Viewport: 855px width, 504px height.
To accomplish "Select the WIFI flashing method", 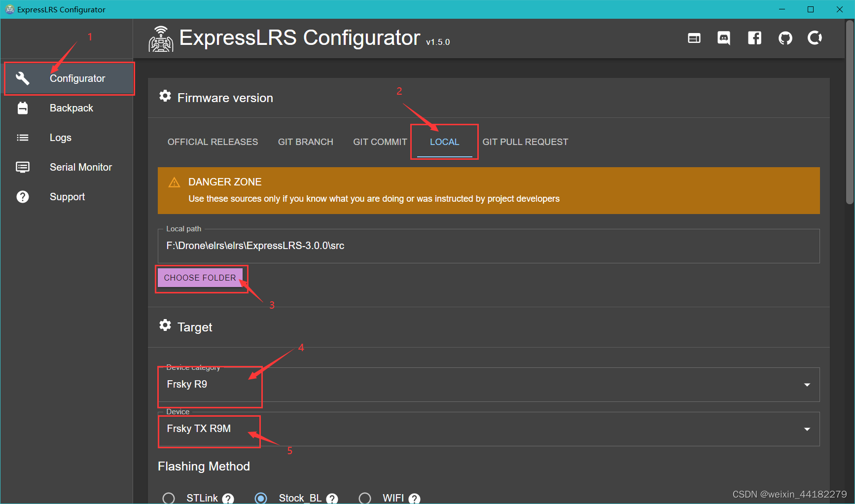I will tap(365, 498).
